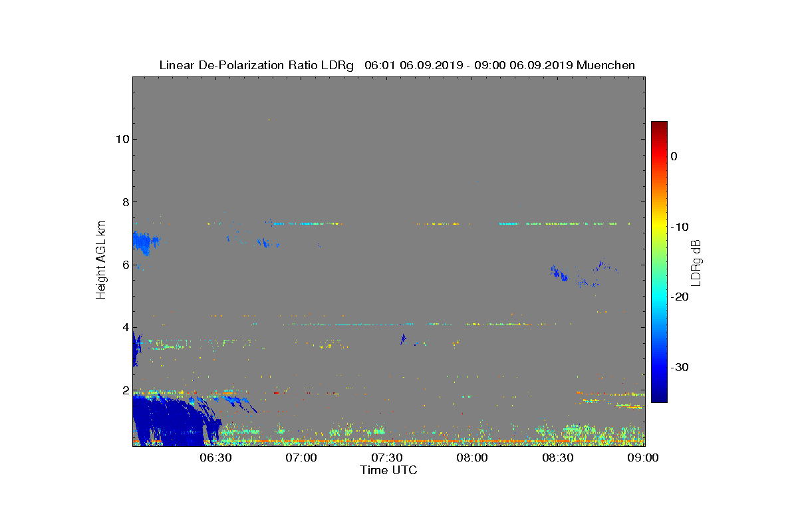
Task: Click the 07:00 time tick label
Action: click(x=301, y=458)
